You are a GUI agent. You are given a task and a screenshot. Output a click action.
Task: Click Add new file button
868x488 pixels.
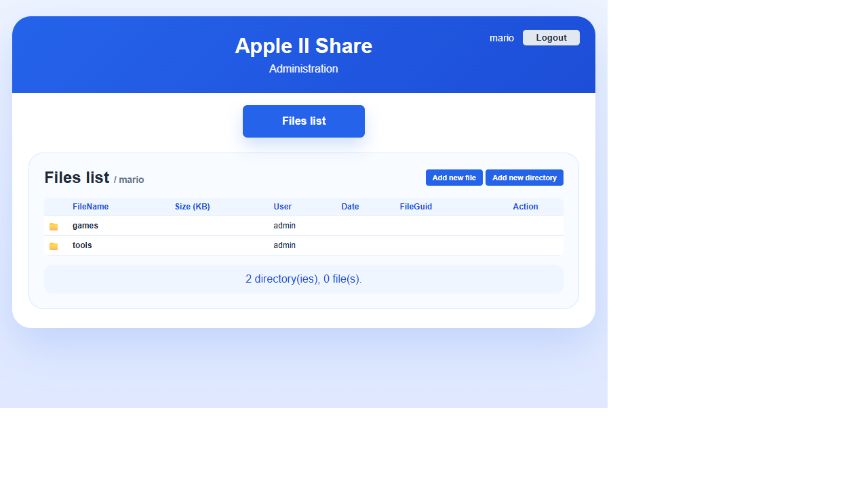(x=454, y=178)
